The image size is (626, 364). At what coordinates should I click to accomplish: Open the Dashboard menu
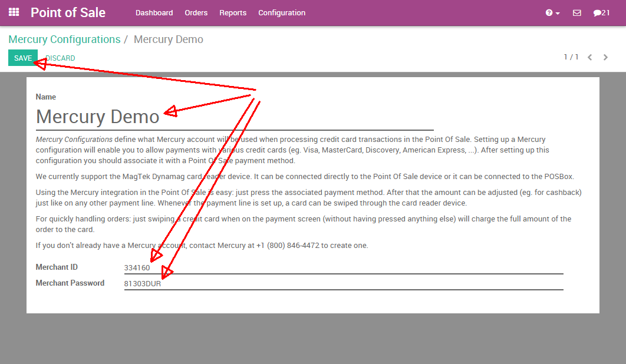click(154, 13)
